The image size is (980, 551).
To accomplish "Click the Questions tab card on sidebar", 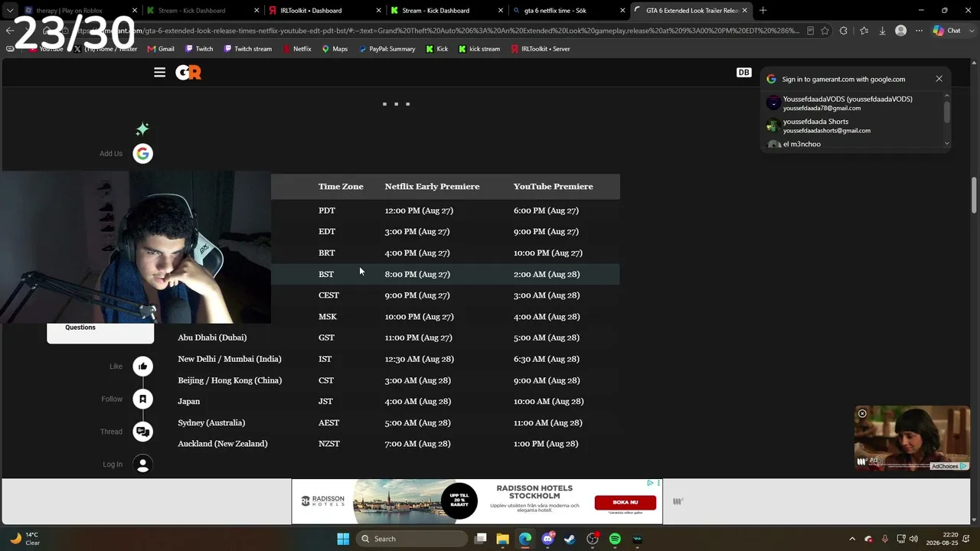I will [x=100, y=332].
